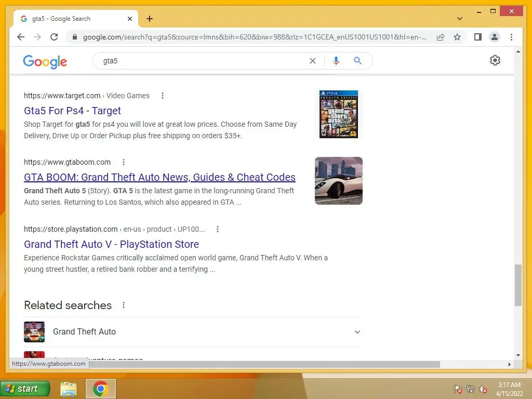This screenshot has width=532, height=399.
Task: Open the Gta5 For Ps4 - Target link
Action: coord(72,111)
